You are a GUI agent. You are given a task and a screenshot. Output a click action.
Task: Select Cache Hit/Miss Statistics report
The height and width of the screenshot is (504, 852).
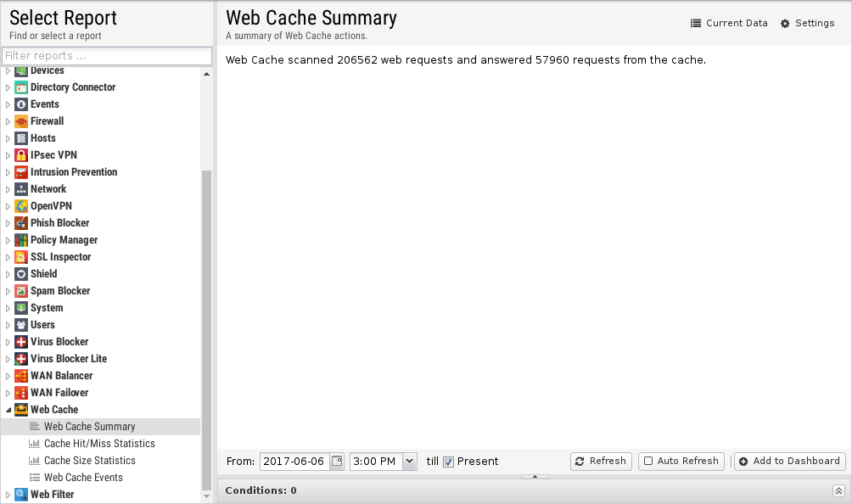coord(99,444)
